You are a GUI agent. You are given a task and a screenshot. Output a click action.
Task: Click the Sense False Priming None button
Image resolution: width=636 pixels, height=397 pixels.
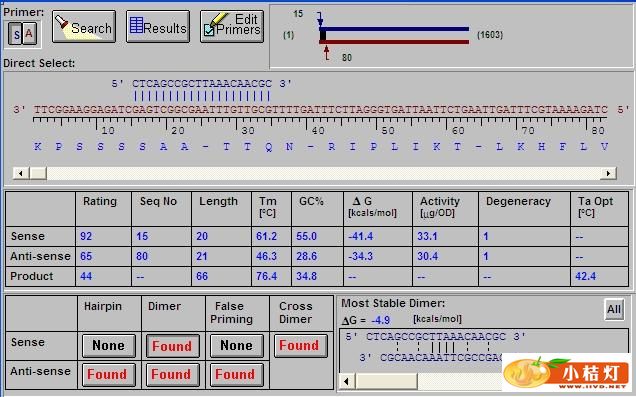click(x=236, y=345)
